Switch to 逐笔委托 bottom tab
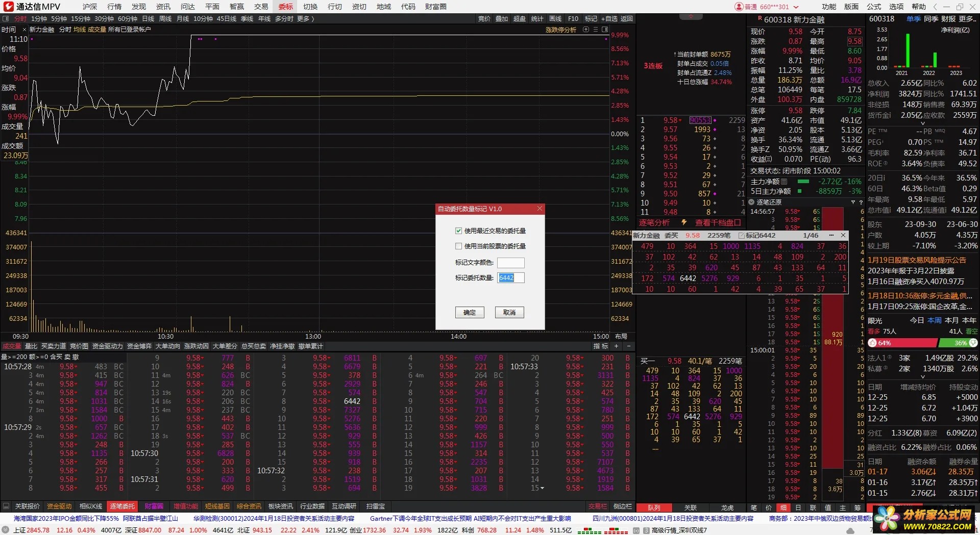This screenshot has width=980, height=535. (x=122, y=506)
